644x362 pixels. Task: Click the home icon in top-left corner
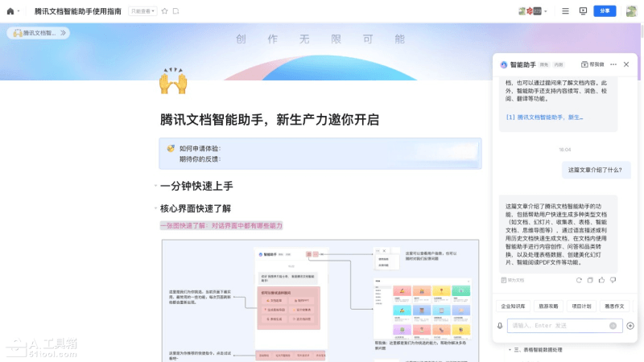pyautogui.click(x=10, y=11)
